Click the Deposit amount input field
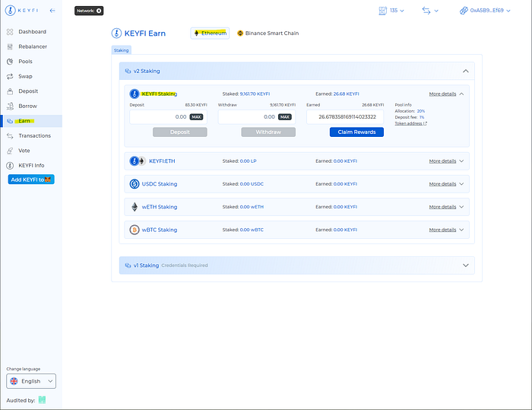Viewport: 532px width, 410px height. [168, 117]
